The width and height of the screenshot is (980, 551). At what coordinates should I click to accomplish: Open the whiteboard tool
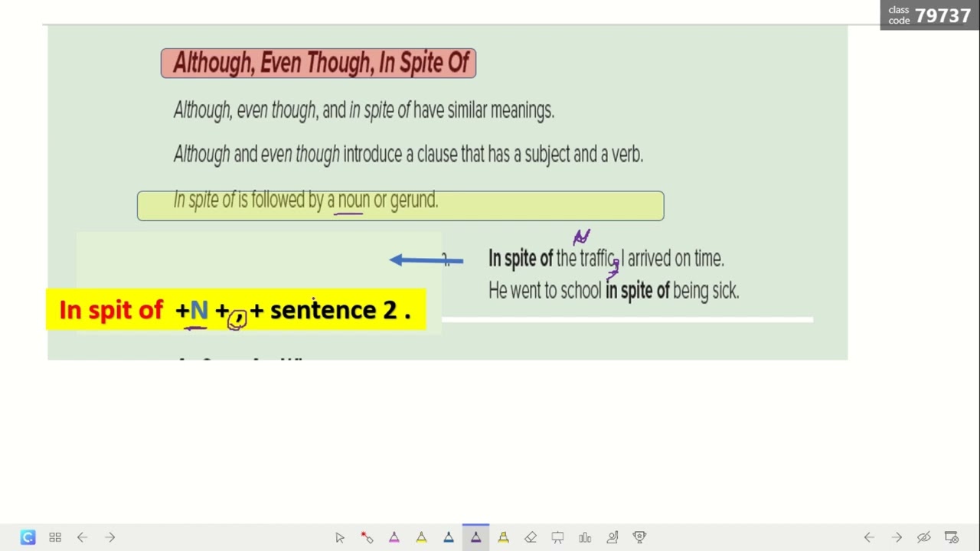click(557, 537)
